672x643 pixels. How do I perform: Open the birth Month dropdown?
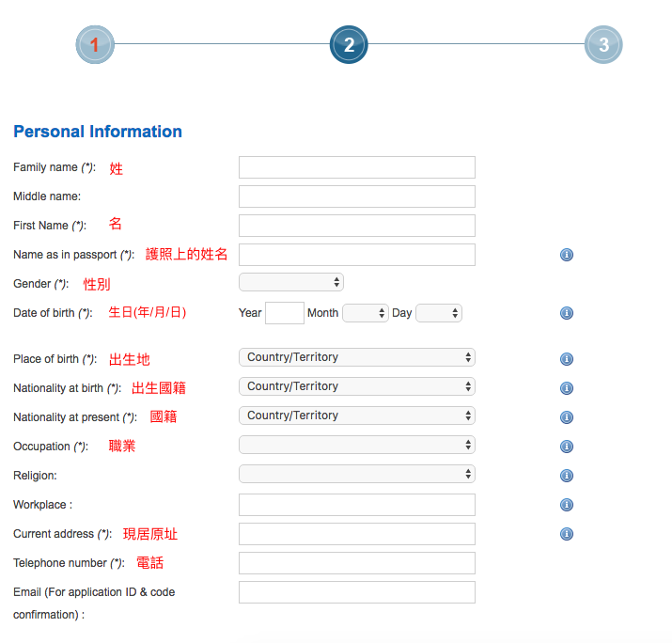[366, 313]
